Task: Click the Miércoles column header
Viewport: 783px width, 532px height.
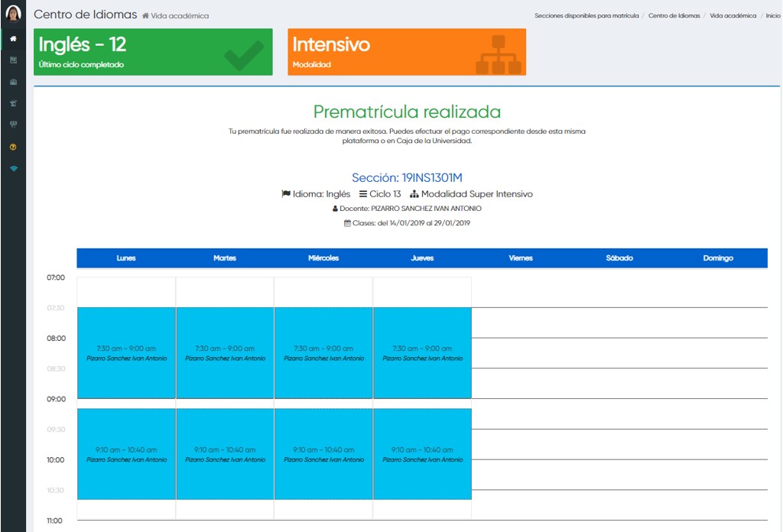Action: click(x=323, y=258)
